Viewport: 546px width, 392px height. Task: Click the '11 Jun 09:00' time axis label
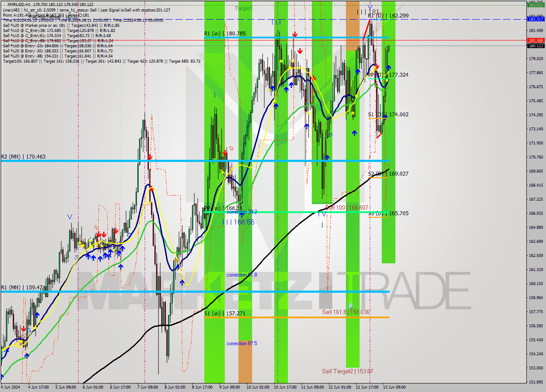pos(312,387)
